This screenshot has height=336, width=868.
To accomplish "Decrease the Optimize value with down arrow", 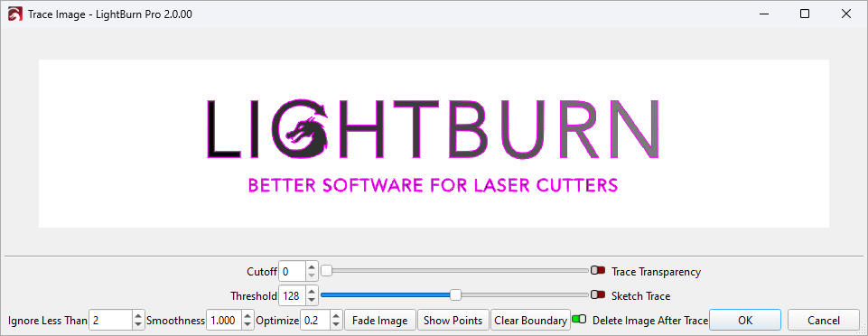I will pos(336,325).
